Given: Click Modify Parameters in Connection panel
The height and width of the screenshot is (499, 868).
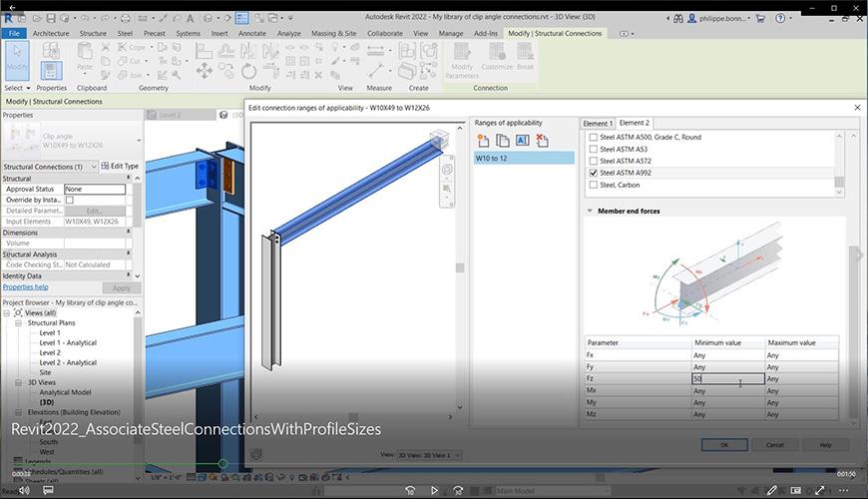Looking at the screenshot, I should pyautogui.click(x=462, y=61).
